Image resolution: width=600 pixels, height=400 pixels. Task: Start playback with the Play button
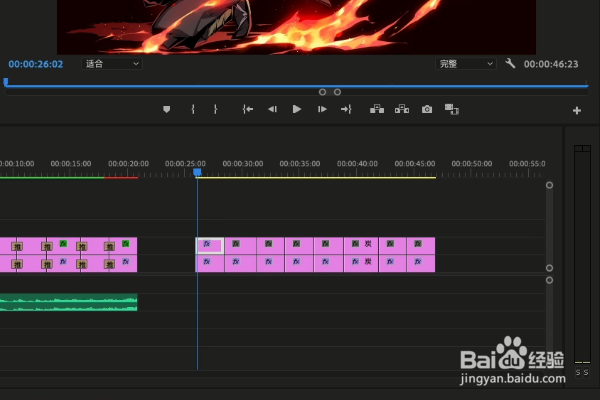(297, 109)
